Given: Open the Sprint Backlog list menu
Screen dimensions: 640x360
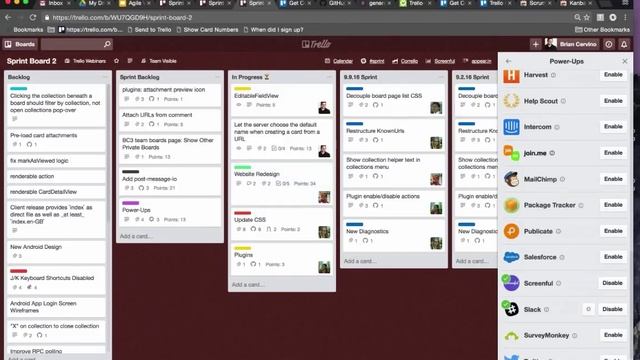Looking at the screenshot, I should pyautogui.click(x=217, y=77).
